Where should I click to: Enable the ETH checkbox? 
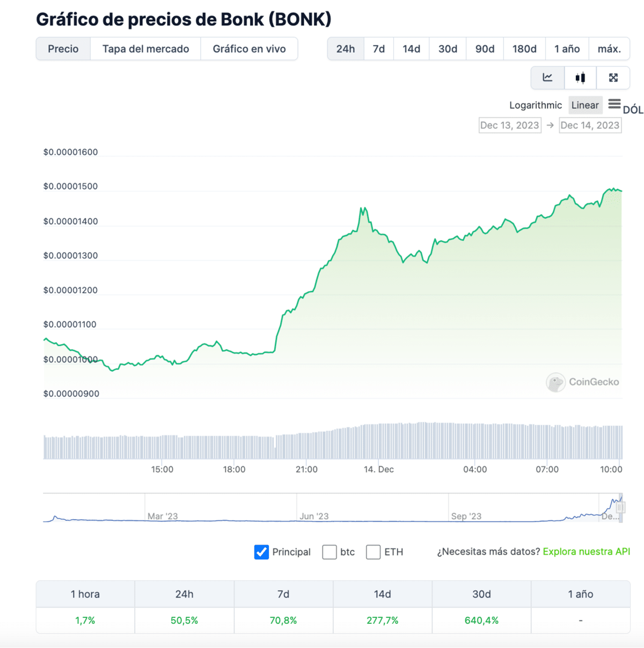(373, 551)
